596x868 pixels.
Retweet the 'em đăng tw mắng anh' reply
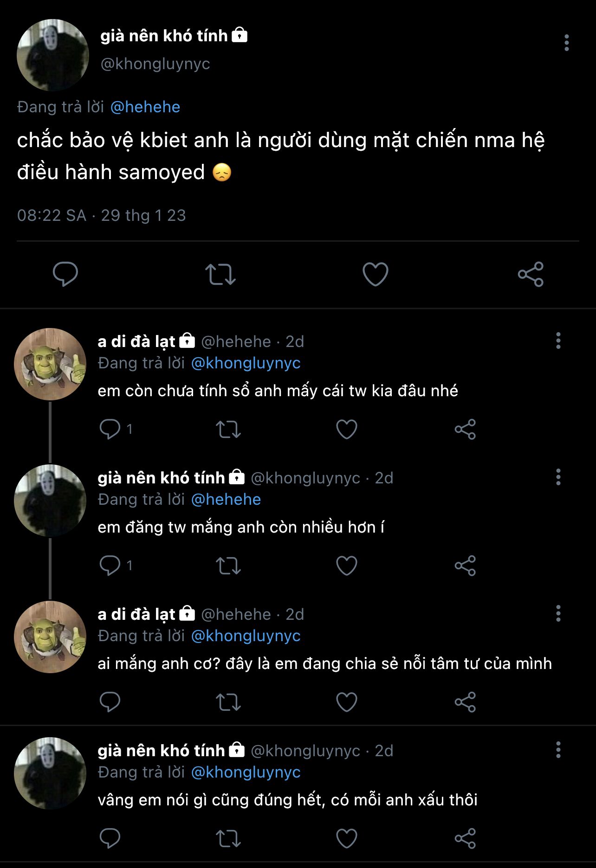coord(228,566)
